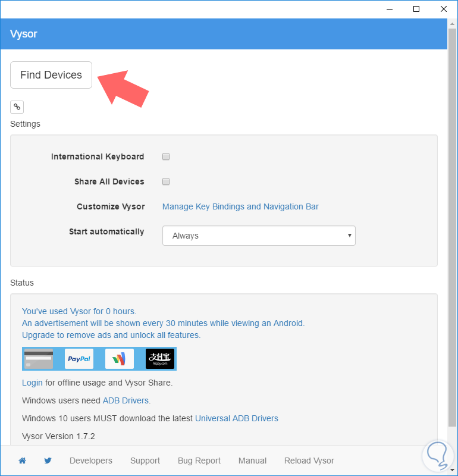Viewport: 458px width, 476px height.
Task: Maximize the Vysor window
Action: coord(416,9)
